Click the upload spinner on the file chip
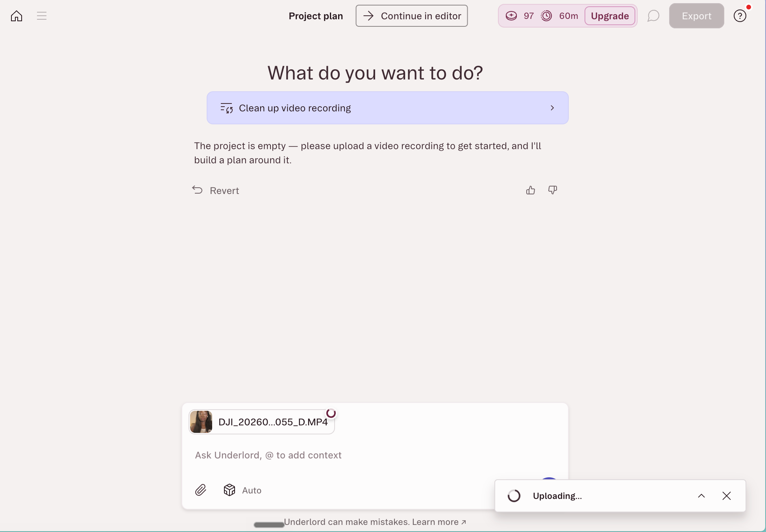Viewport: 766px width, 532px height. (x=331, y=413)
